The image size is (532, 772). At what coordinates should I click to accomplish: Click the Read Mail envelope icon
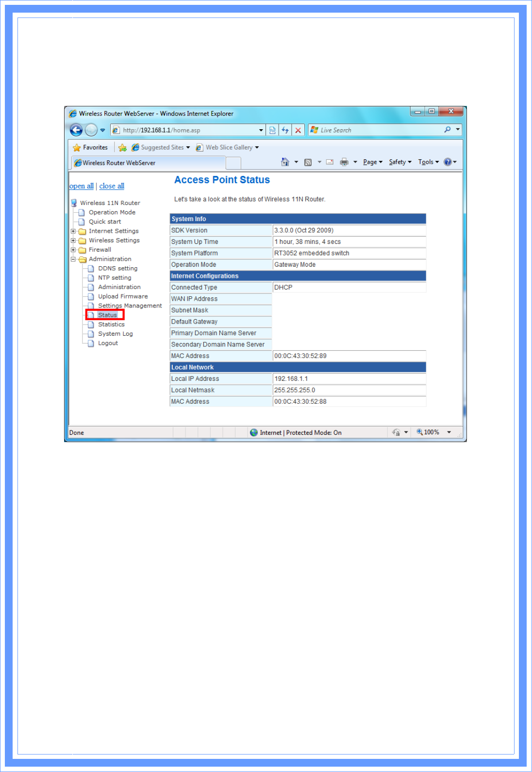point(330,162)
